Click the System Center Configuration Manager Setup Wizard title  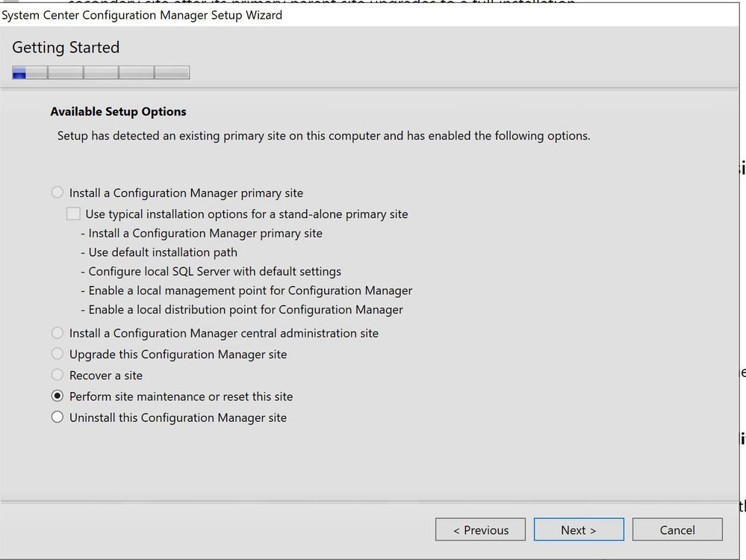[x=142, y=15]
